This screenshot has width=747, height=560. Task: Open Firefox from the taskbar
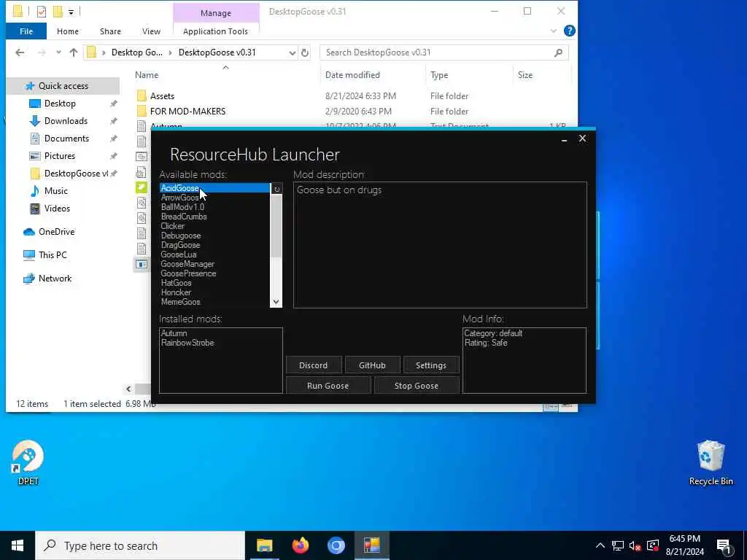coord(300,545)
